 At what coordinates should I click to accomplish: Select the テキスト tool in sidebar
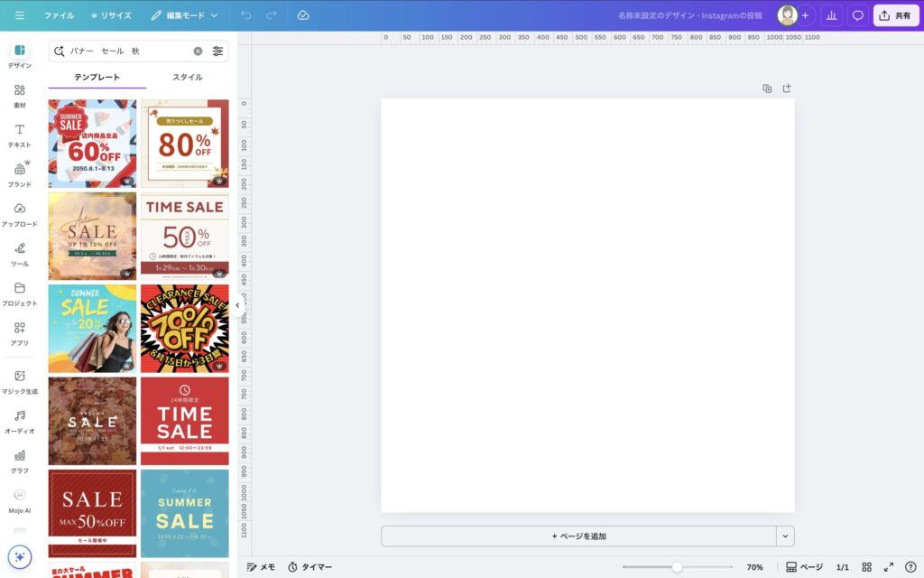(x=19, y=135)
